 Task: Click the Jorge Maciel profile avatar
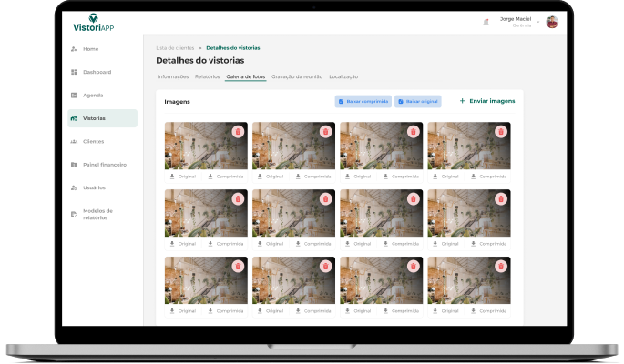pyautogui.click(x=551, y=22)
